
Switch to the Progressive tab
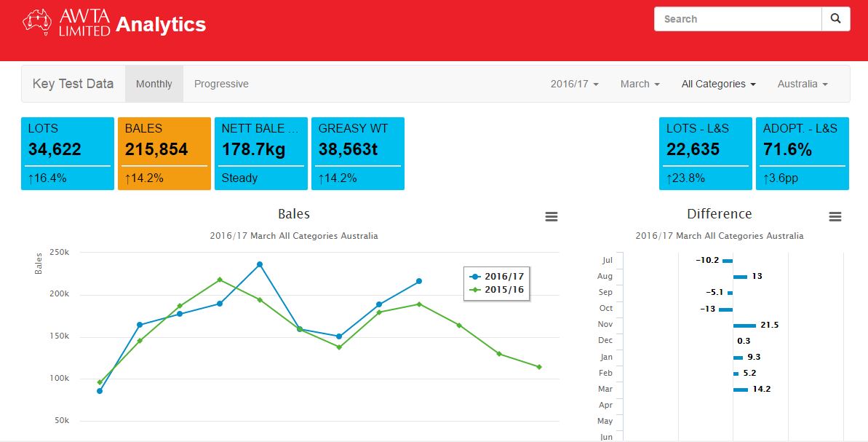pyautogui.click(x=220, y=84)
